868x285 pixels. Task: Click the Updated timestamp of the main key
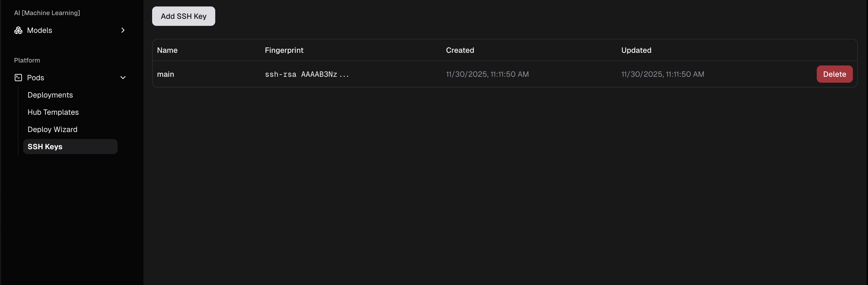click(663, 74)
